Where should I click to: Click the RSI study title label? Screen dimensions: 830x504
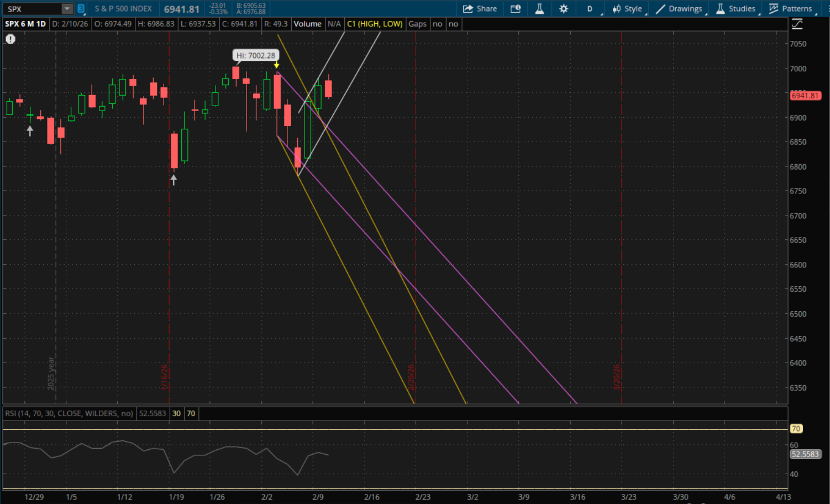click(69, 413)
